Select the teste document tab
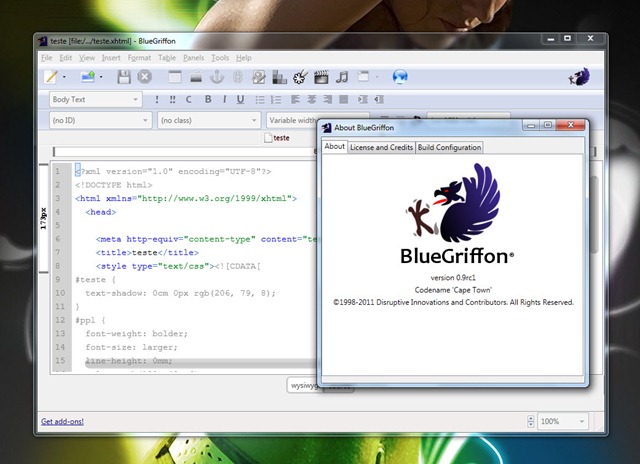 (x=277, y=138)
